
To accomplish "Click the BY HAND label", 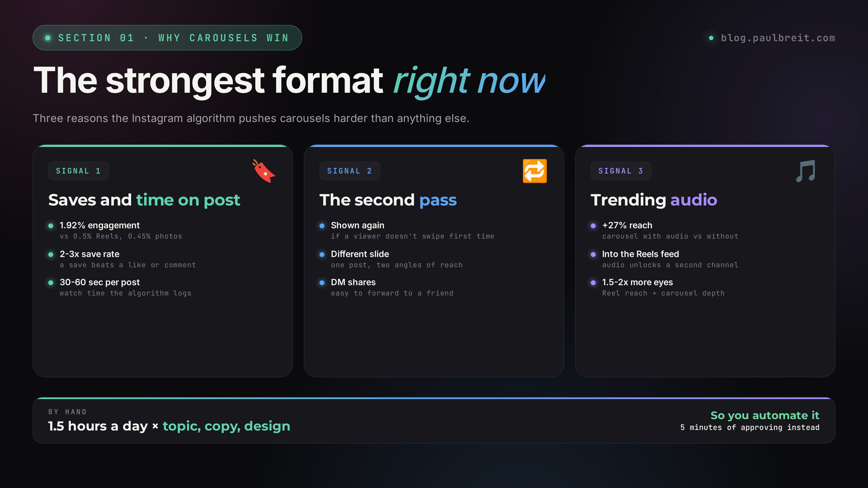I will [x=67, y=412].
